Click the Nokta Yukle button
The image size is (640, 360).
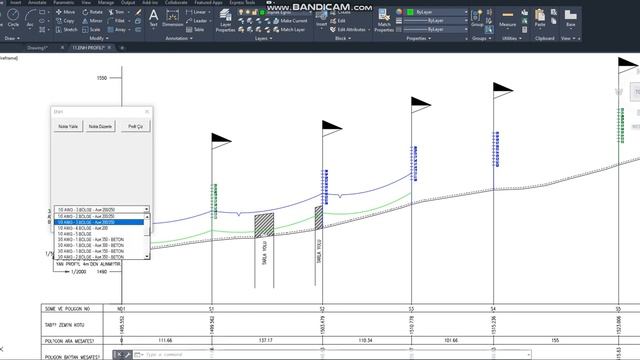point(68,126)
